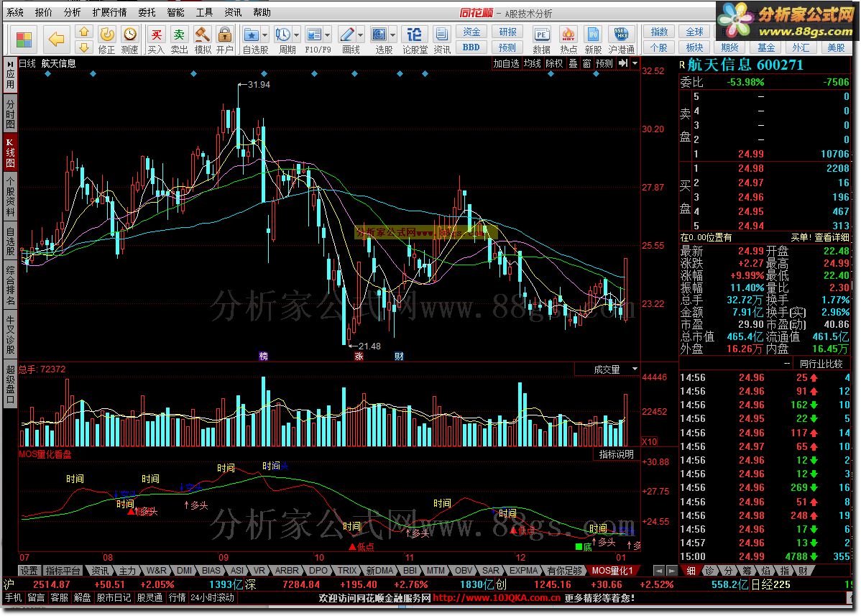Viewport: 861px width, 616px height.
Task: Select the 画线 draw line pencil icon
Action: [347, 35]
